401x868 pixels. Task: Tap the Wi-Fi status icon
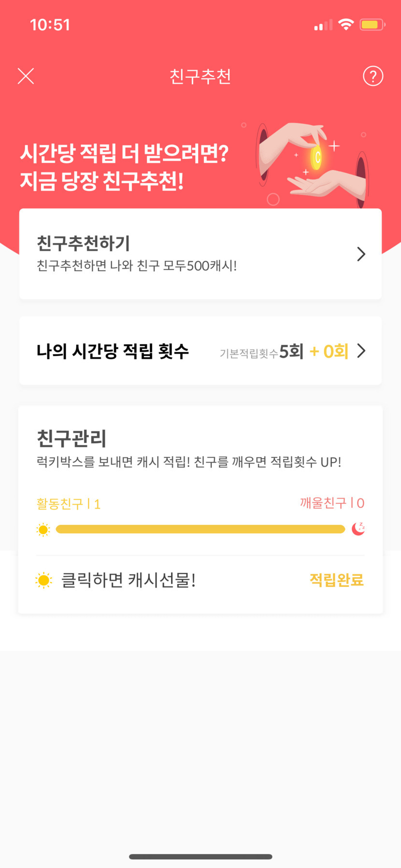pos(346,24)
